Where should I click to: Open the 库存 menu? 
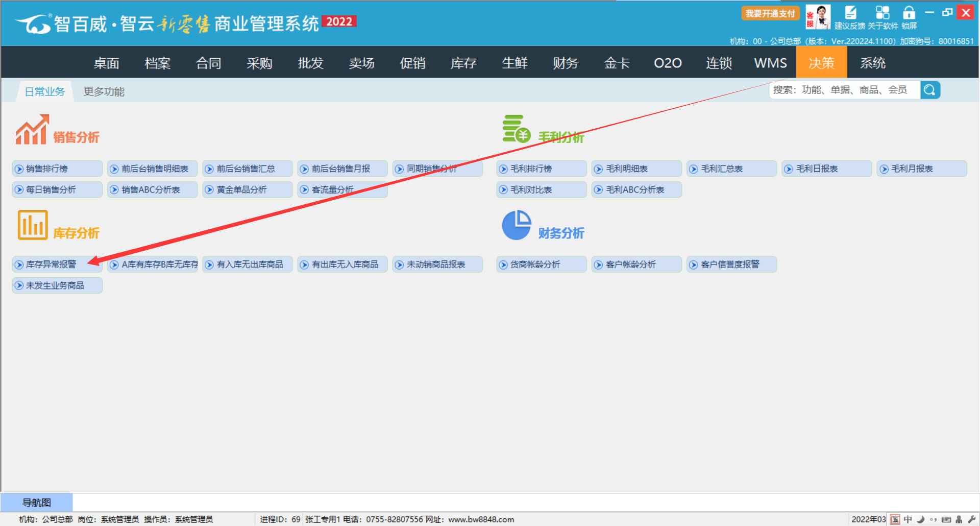pos(463,63)
